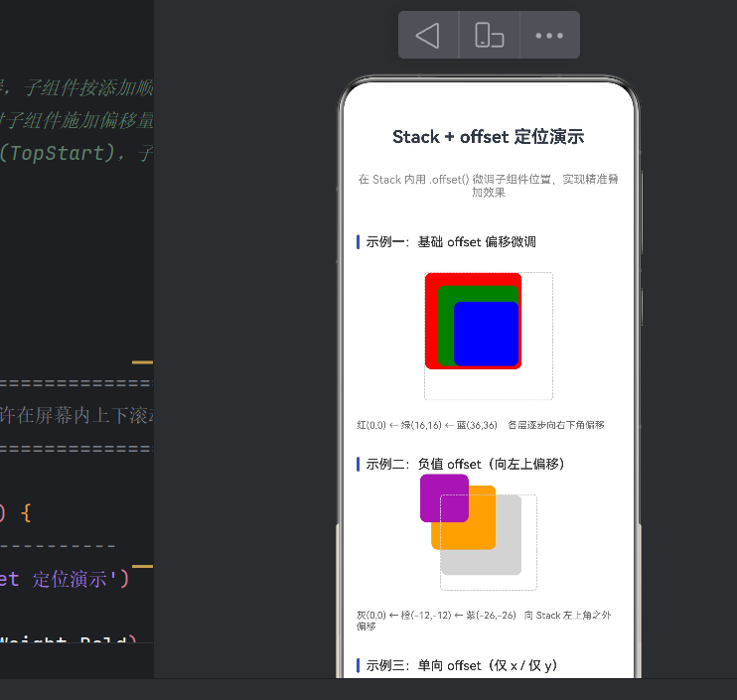This screenshot has height=700, width=737.
Task: Click the orange opening brace in code
Action: pos(26,513)
